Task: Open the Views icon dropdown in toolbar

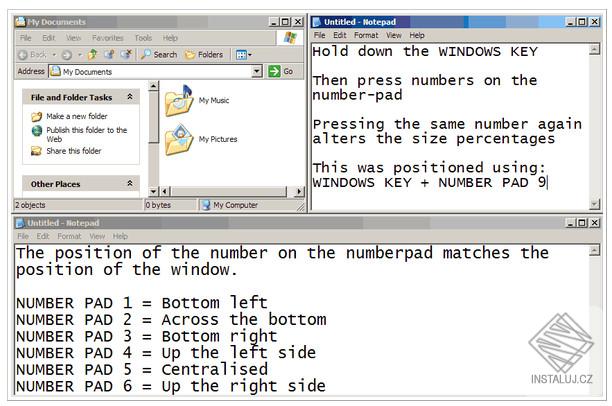Action: (x=244, y=55)
